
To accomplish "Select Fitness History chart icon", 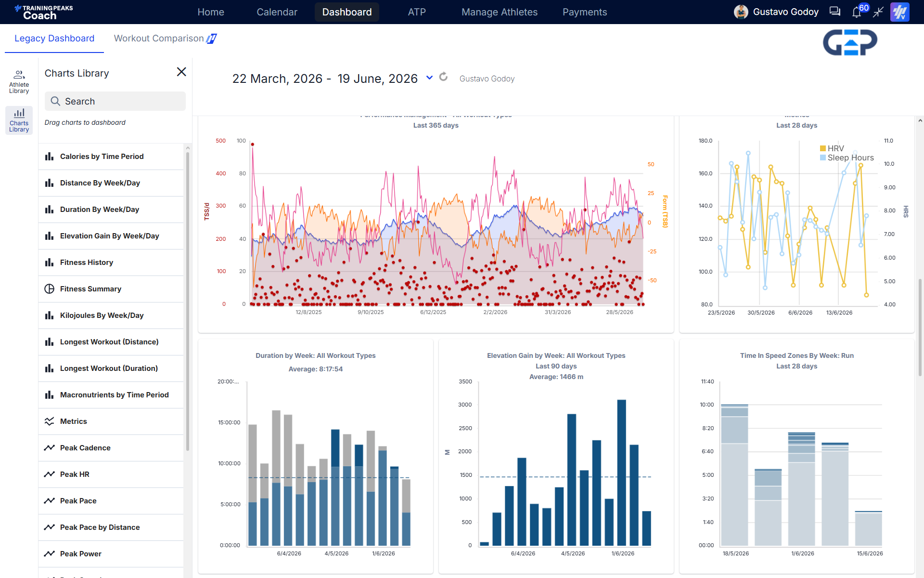I will 49,263.
